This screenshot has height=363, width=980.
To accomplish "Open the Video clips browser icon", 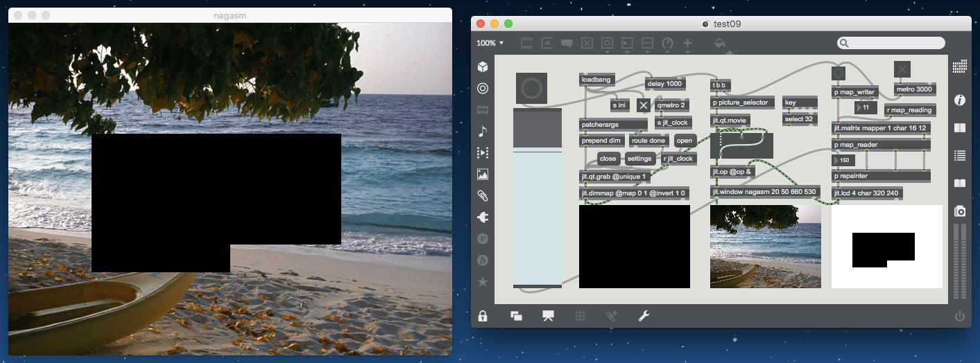I will point(483,153).
